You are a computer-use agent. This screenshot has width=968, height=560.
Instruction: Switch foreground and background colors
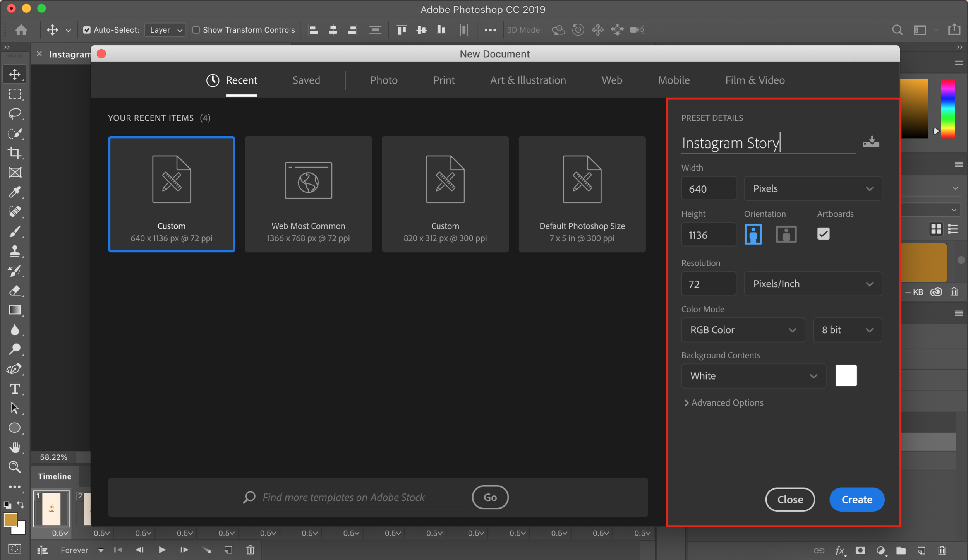pyautogui.click(x=20, y=505)
